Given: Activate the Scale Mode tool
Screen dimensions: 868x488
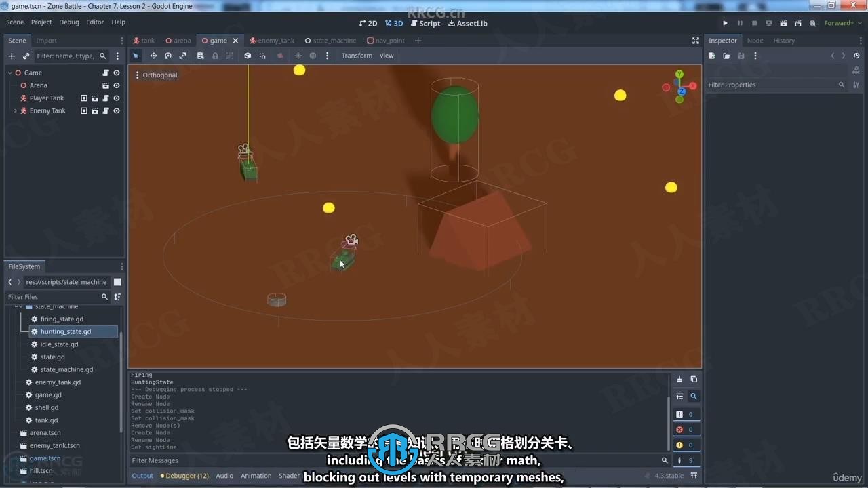Looking at the screenshot, I should pyautogui.click(x=182, y=56).
